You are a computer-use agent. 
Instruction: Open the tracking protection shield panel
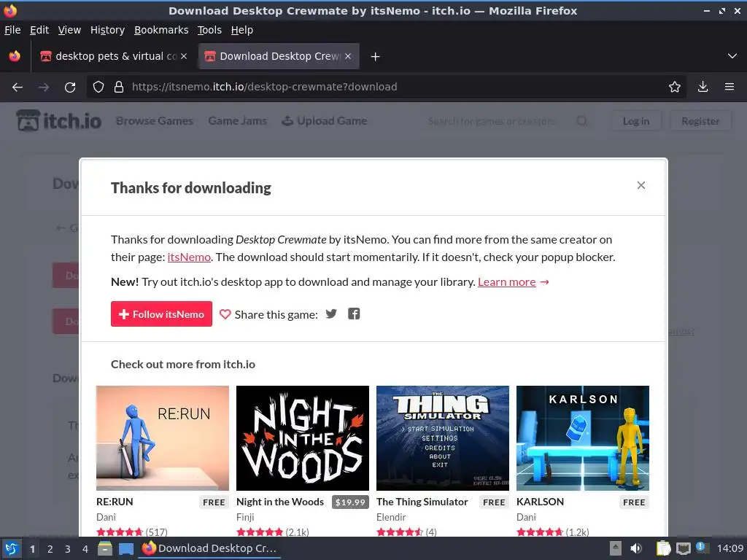[98, 87]
